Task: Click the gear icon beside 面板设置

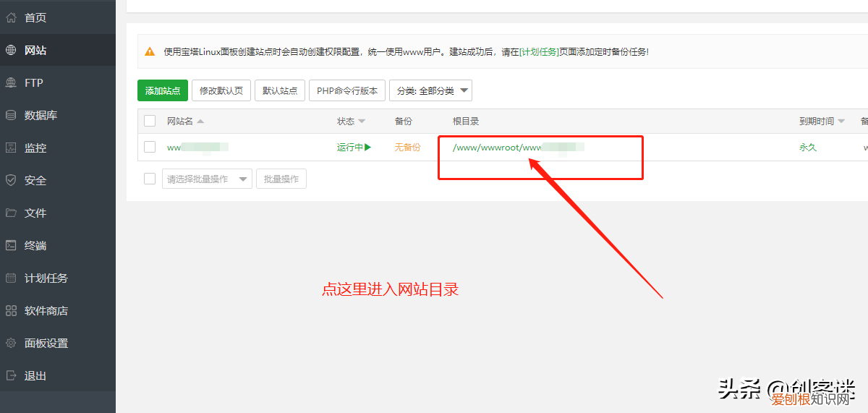Action: click(11, 343)
